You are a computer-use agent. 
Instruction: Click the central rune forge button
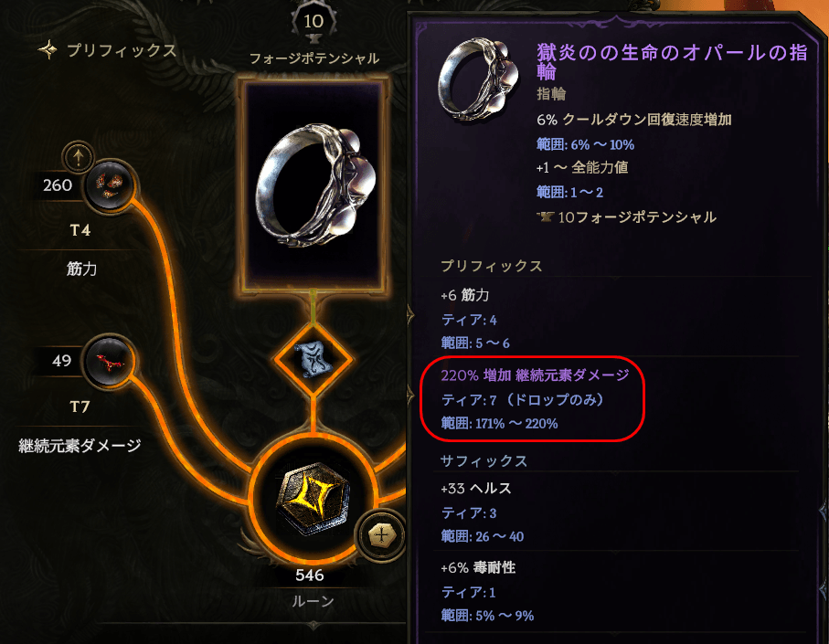[x=313, y=498]
